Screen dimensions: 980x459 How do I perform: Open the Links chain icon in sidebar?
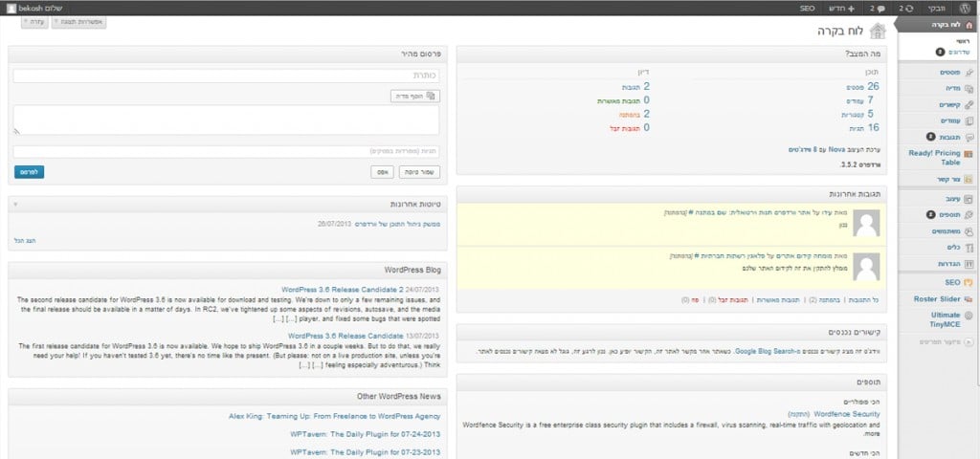pos(969,105)
